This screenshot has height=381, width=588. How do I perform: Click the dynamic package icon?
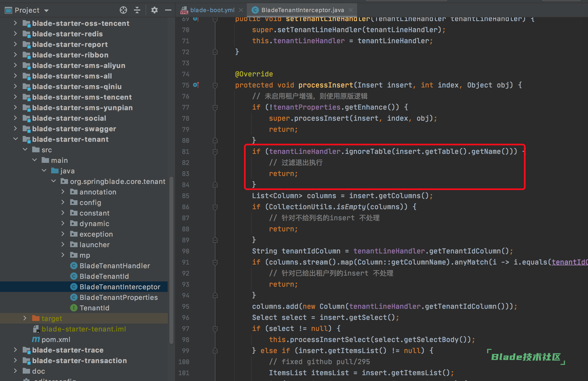point(74,223)
